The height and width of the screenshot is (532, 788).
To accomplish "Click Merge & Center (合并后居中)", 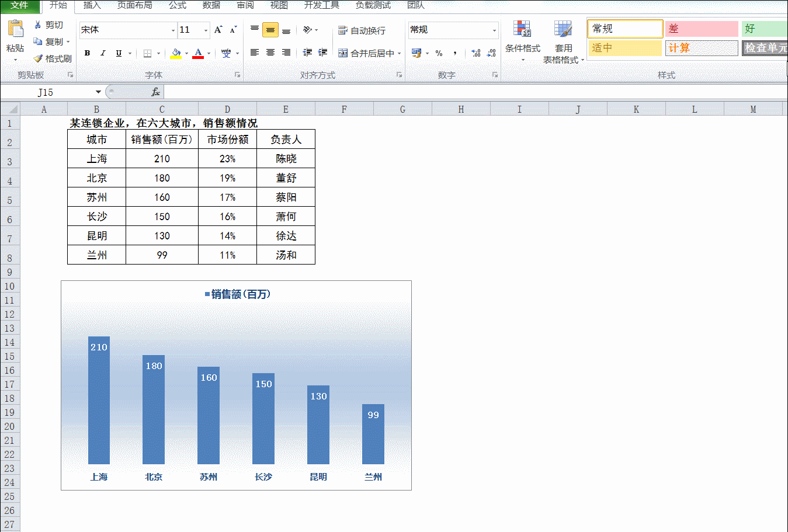I will click(366, 53).
